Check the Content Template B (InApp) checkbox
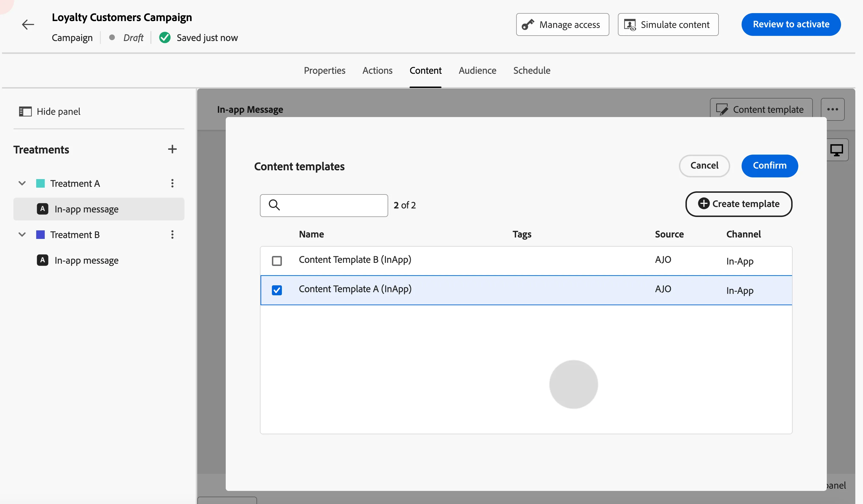This screenshot has width=863, height=504. 277,261
